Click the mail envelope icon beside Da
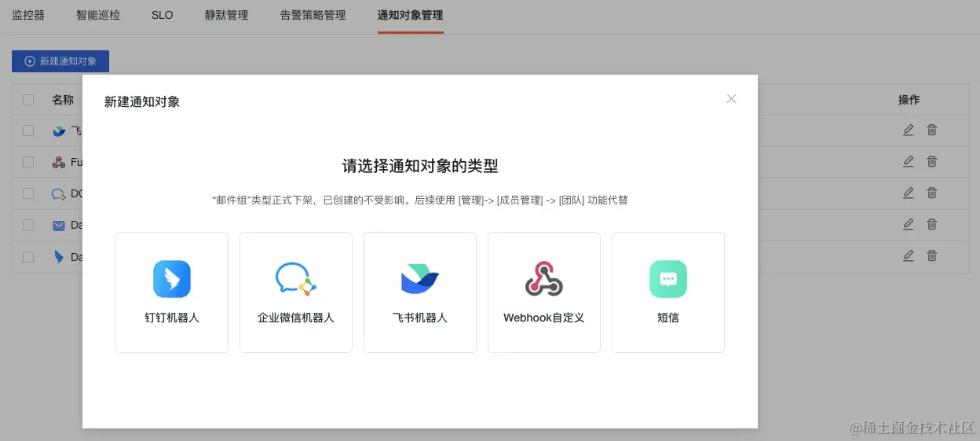This screenshot has height=441, width=980. [59, 226]
